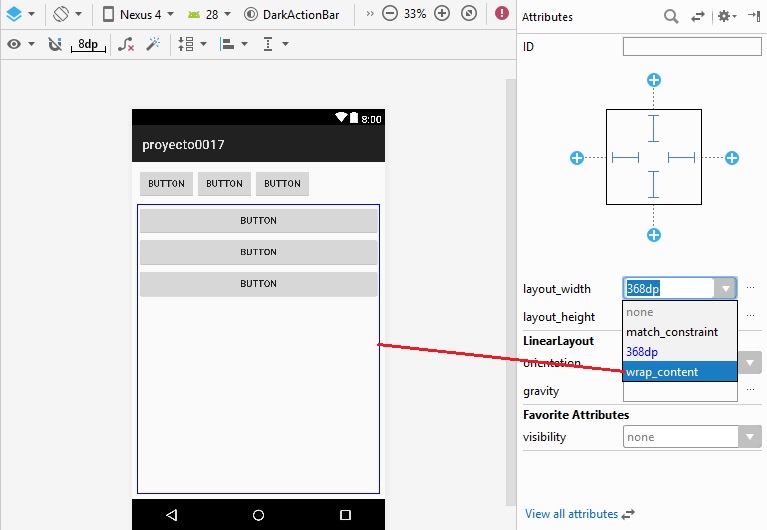Zoom out of the design preview
Screen dimensions: 767x530
390,15
